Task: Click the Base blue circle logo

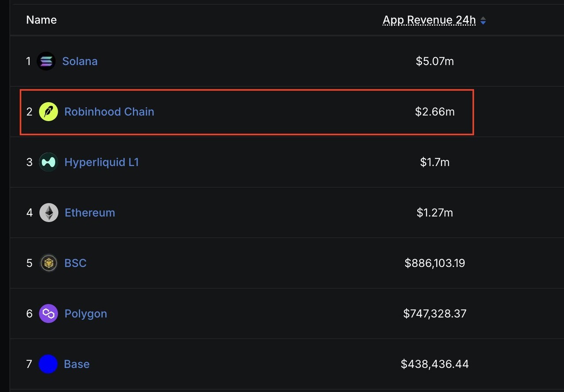Action: (48, 364)
